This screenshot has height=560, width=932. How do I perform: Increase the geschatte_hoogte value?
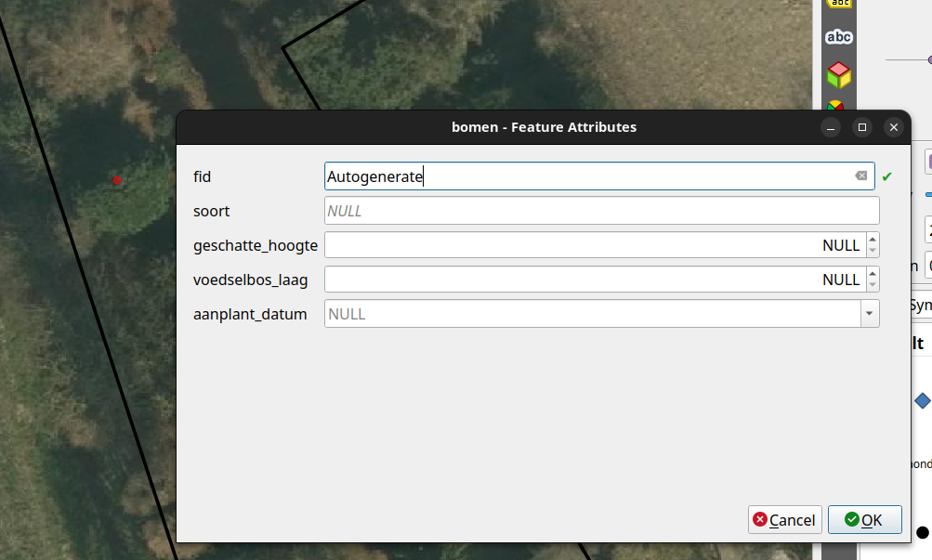(872, 240)
